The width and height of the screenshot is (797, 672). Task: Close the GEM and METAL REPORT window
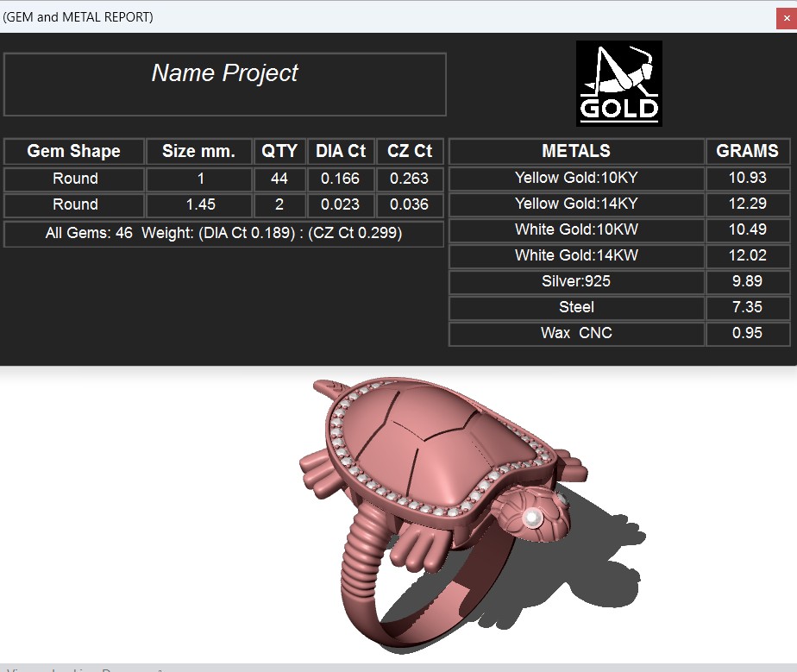coord(787,18)
